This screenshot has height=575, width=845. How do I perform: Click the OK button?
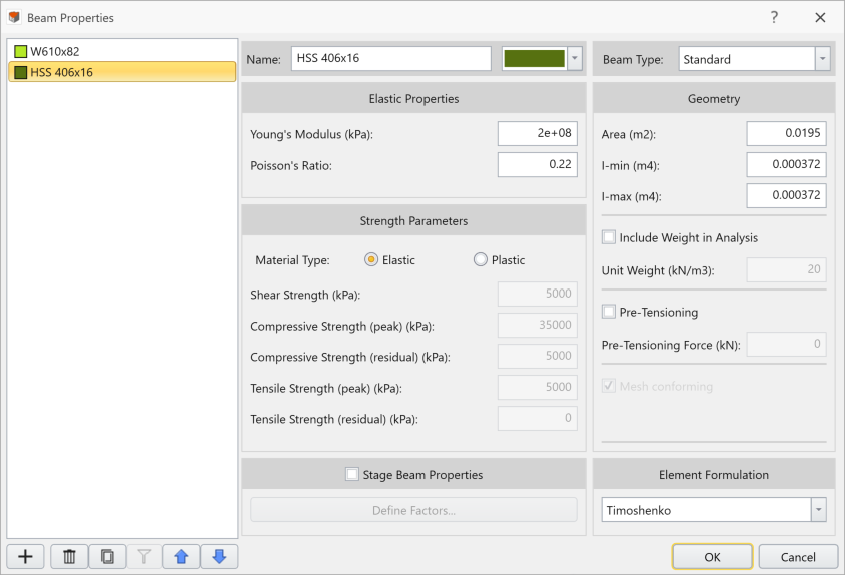tap(712, 557)
